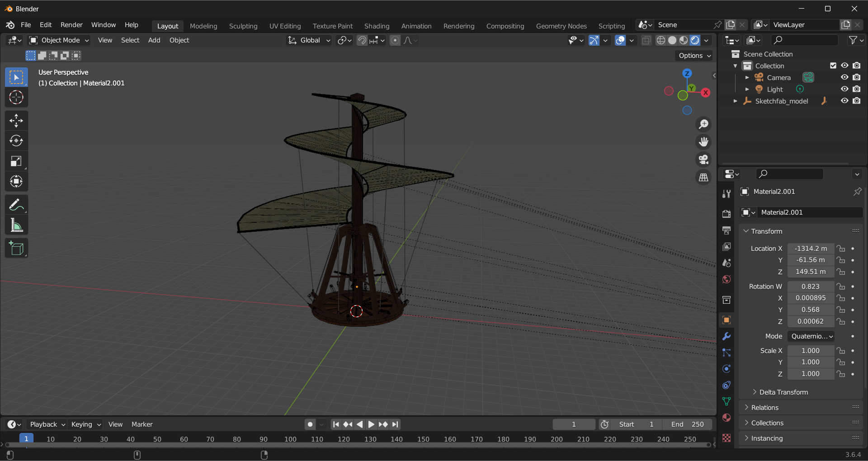Select the Measure tool
868x461 pixels.
(x=16, y=225)
